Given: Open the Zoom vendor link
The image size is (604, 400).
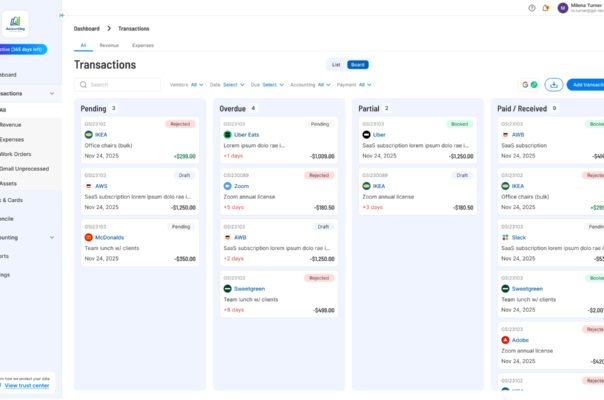Looking at the screenshot, I should click(x=242, y=186).
